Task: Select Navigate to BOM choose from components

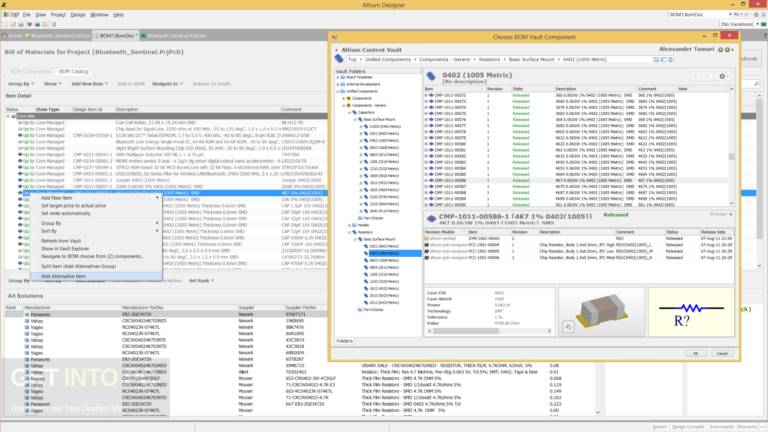Action: pyautogui.click(x=96, y=256)
